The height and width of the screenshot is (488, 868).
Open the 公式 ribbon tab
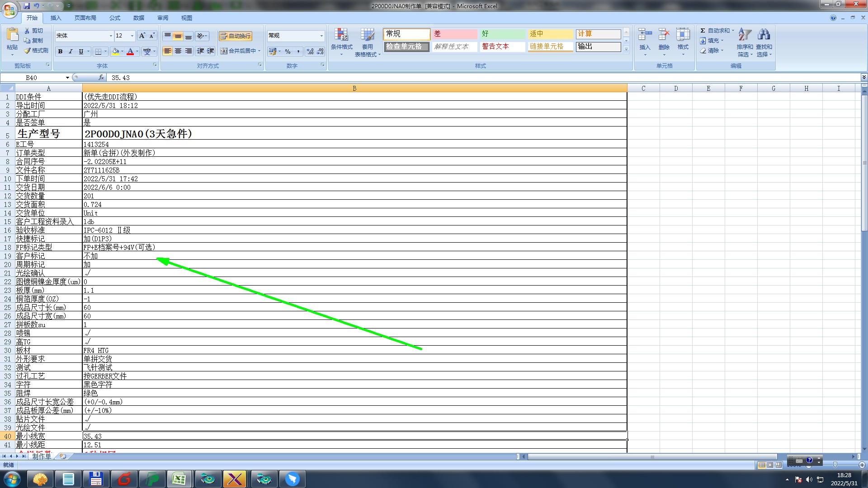click(x=115, y=18)
